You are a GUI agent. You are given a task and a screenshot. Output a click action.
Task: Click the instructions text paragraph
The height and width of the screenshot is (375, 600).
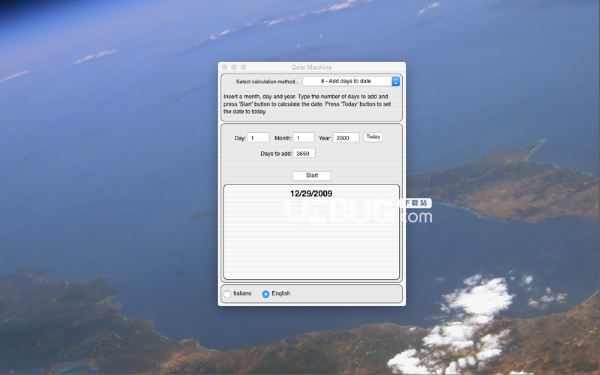click(307, 104)
